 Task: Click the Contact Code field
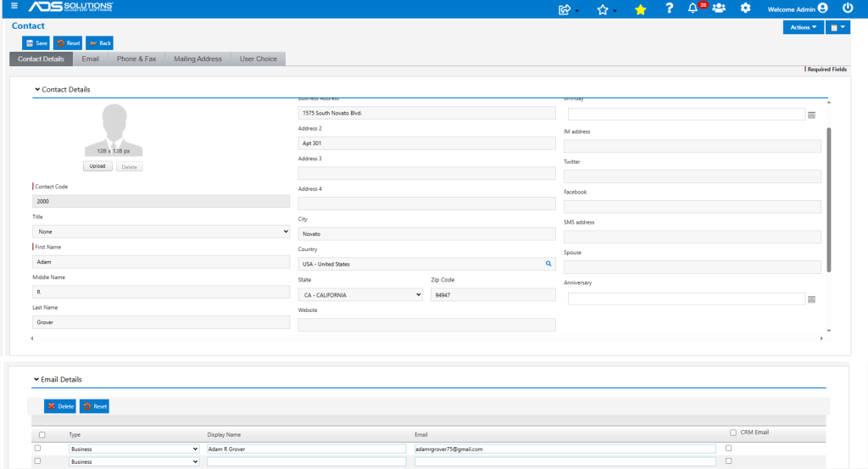coord(160,202)
